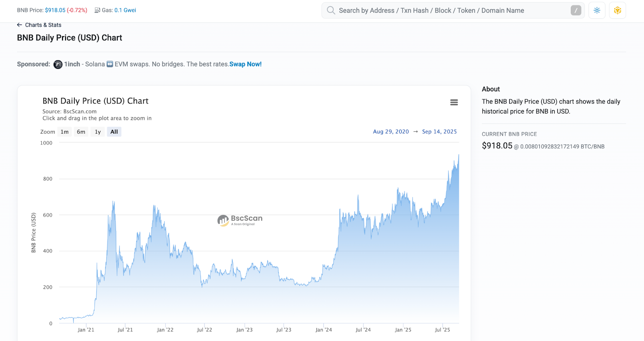Focus the Search by Address input field
The width and height of the screenshot is (644, 341).
[x=453, y=10]
